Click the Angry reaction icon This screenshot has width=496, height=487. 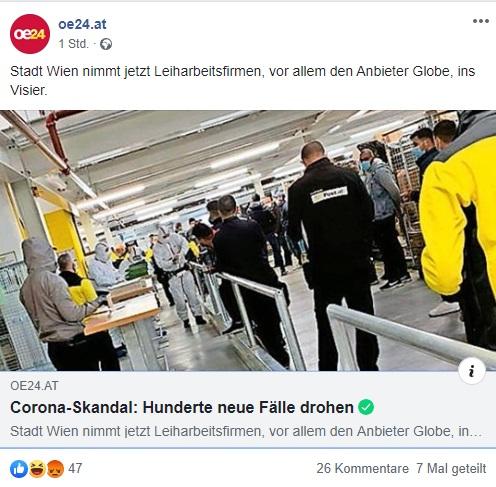click(x=55, y=468)
